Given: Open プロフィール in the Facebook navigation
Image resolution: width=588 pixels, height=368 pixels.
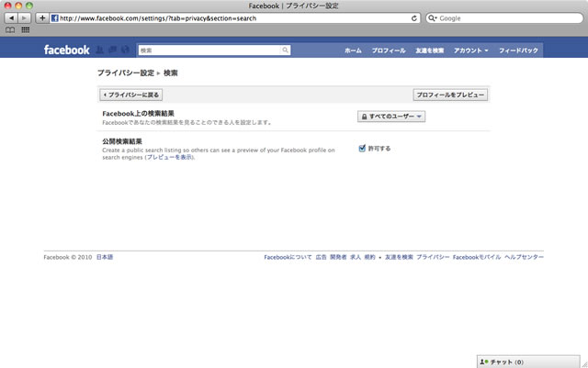Looking at the screenshot, I should coord(389,50).
